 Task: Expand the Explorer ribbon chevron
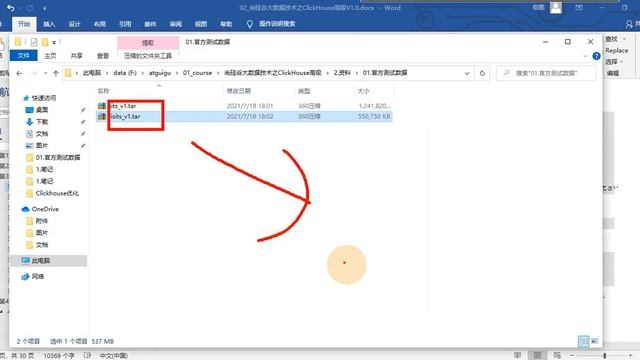pos(586,56)
